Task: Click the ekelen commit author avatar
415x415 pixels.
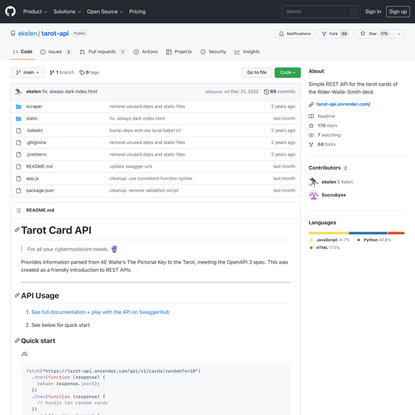Action: [19, 92]
